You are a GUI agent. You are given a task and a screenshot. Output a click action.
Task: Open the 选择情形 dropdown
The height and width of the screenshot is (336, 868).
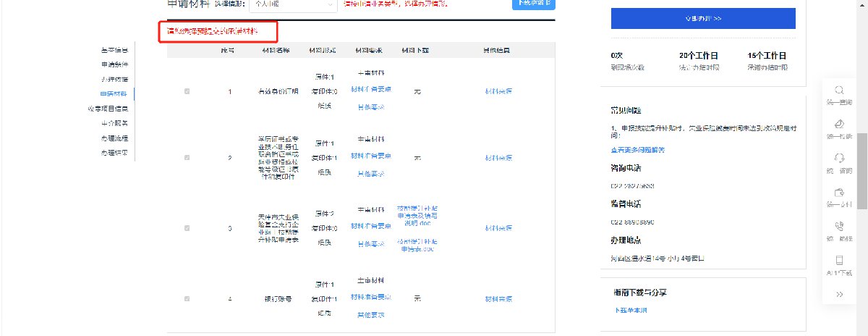[x=292, y=4]
